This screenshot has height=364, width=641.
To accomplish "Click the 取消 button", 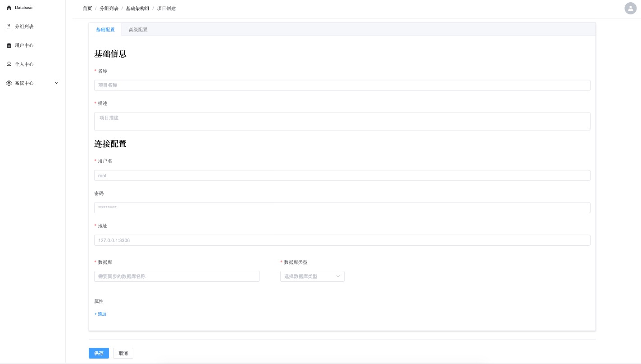I will (x=123, y=353).
